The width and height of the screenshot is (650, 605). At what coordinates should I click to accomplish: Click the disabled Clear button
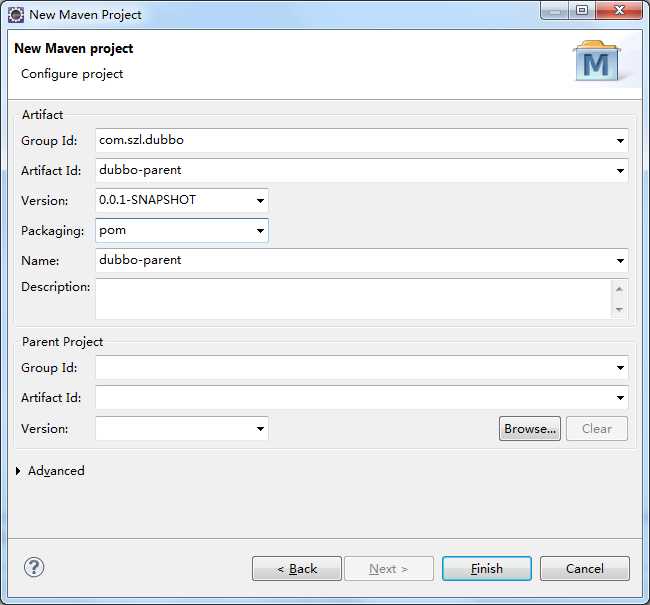click(x=597, y=428)
